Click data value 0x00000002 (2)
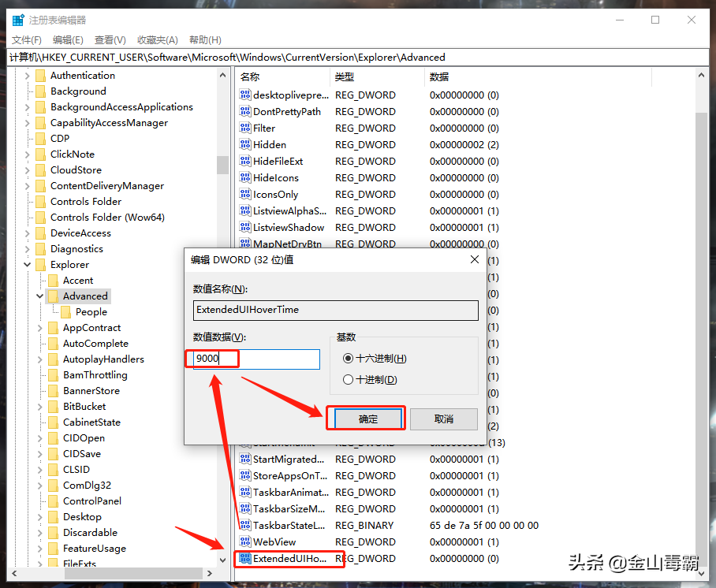This screenshot has height=588, width=716. (x=464, y=145)
